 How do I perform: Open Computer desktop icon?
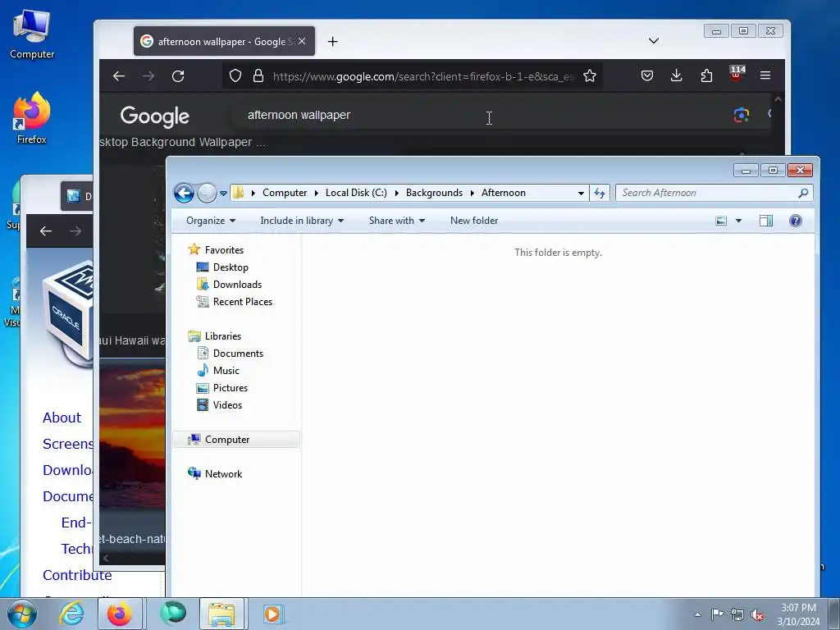coord(32,34)
